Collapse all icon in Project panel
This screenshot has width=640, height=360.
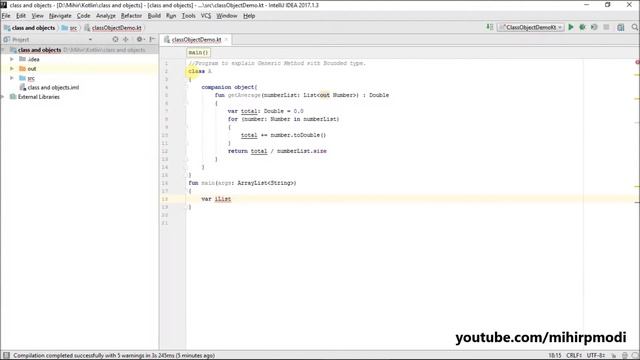(126, 40)
